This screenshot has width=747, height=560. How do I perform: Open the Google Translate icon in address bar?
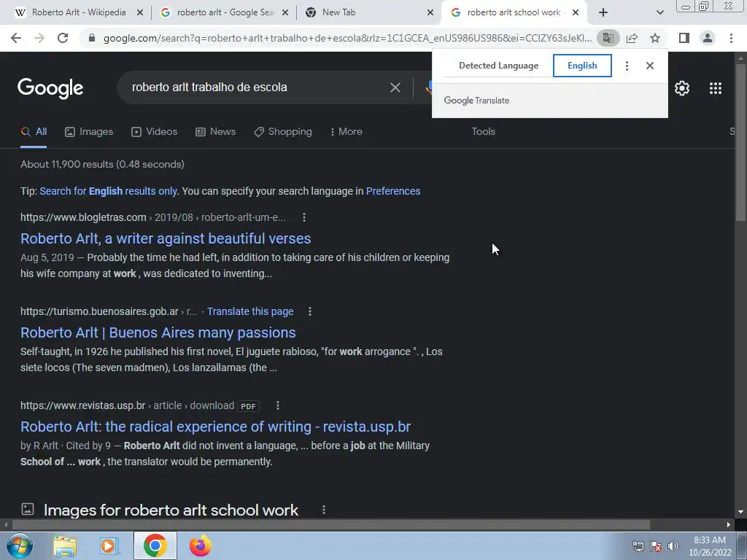tap(608, 38)
